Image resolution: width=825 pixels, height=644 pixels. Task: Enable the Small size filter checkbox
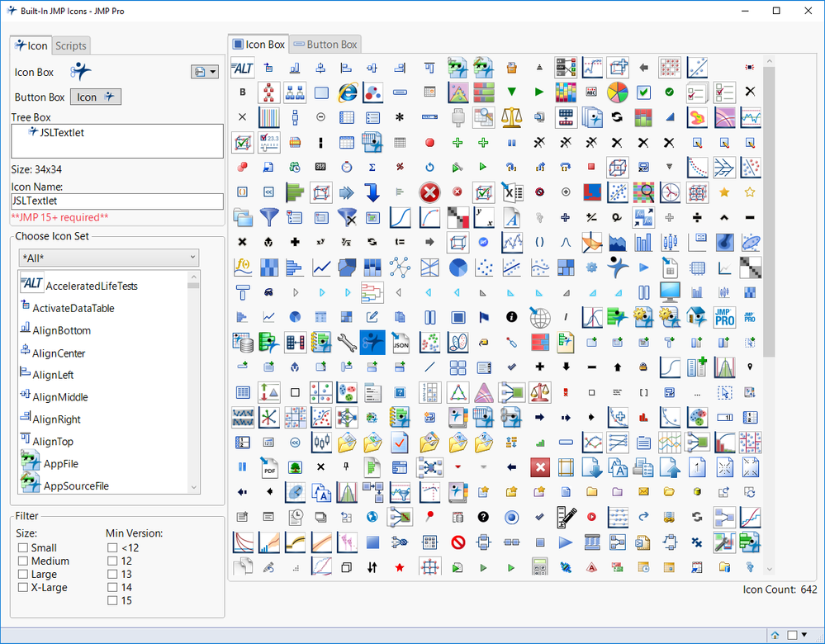24,547
